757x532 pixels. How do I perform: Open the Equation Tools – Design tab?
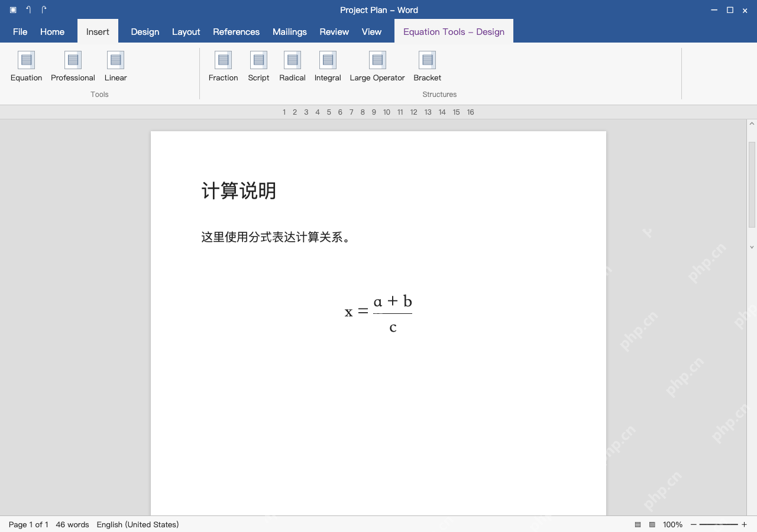point(454,31)
